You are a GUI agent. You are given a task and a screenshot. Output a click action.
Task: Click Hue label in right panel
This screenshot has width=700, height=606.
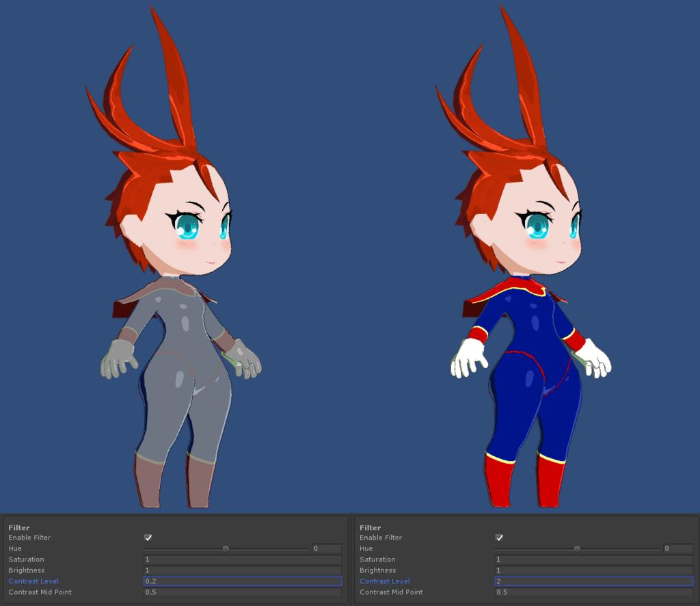click(x=366, y=549)
